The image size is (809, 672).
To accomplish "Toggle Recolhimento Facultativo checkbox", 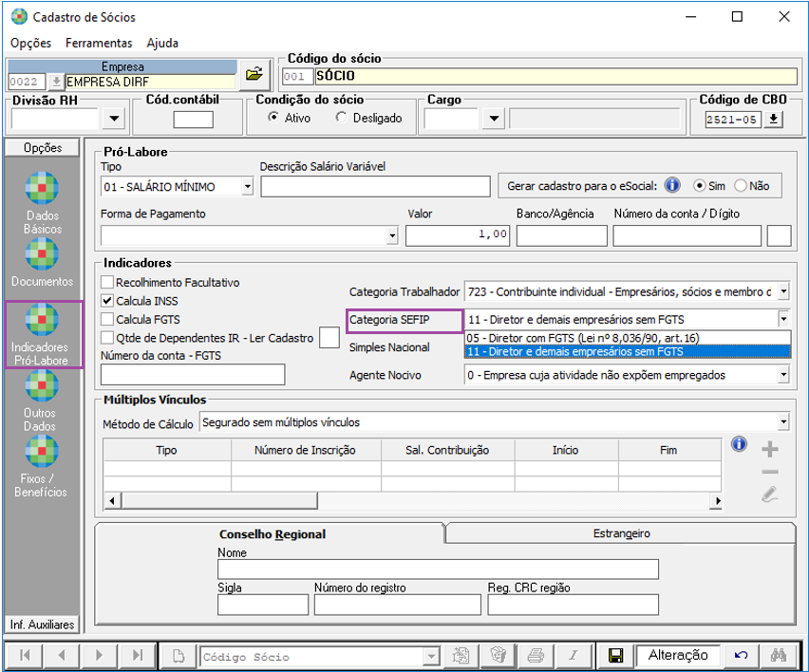I will [x=107, y=282].
